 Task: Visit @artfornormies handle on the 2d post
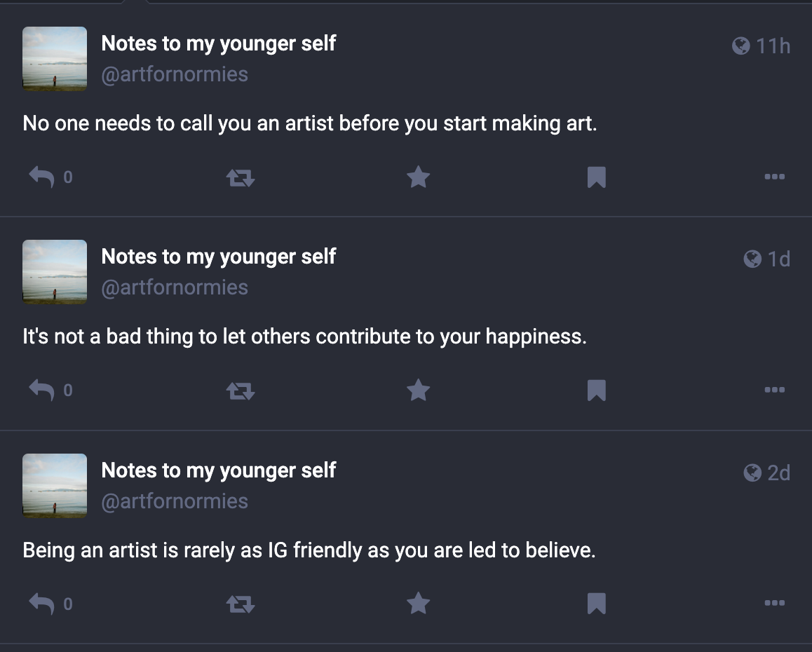coord(175,501)
